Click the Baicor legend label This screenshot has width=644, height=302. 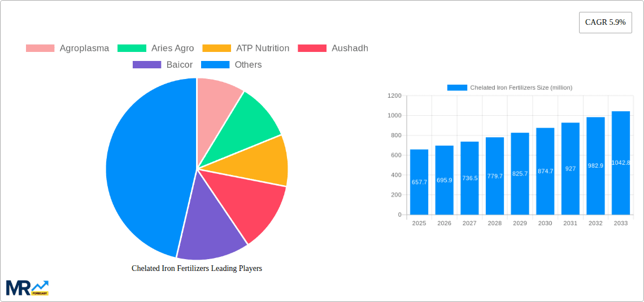(180, 64)
